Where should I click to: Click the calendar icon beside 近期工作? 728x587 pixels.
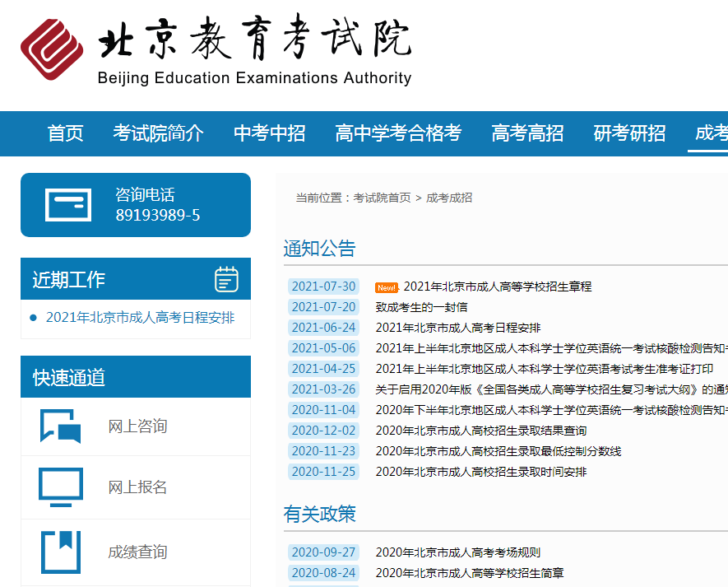click(x=226, y=279)
